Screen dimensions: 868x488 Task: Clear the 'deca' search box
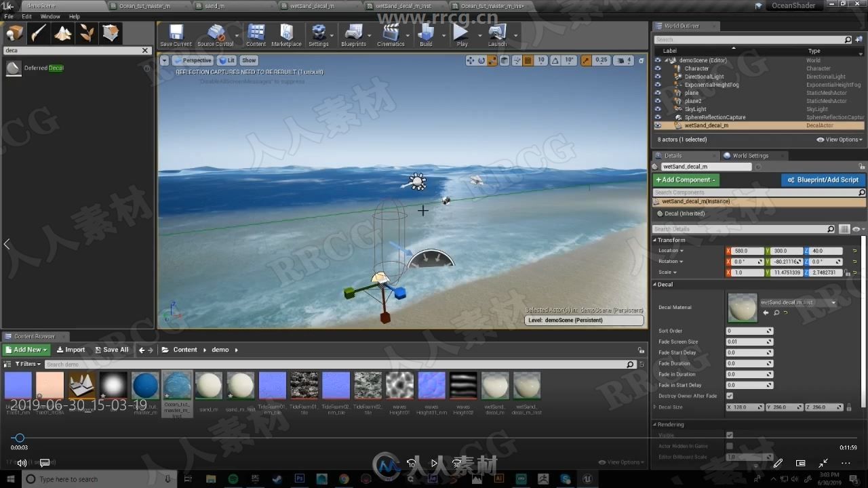(x=144, y=51)
